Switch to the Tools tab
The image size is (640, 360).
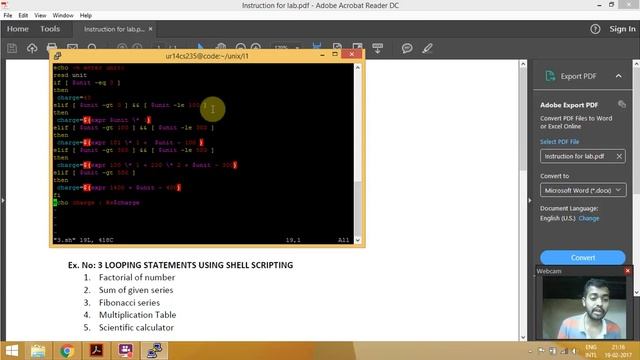tap(50, 29)
